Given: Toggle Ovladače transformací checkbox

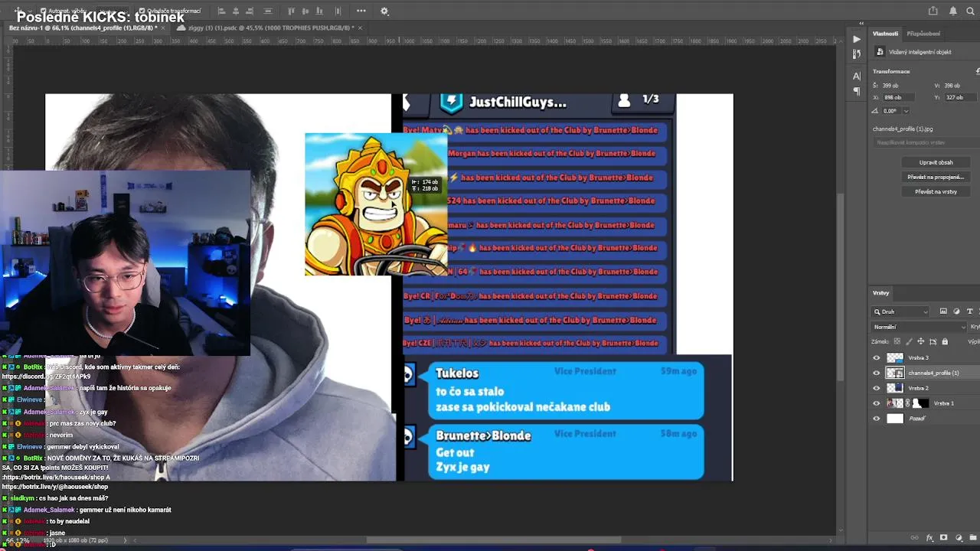Looking at the screenshot, I should 142,11.
